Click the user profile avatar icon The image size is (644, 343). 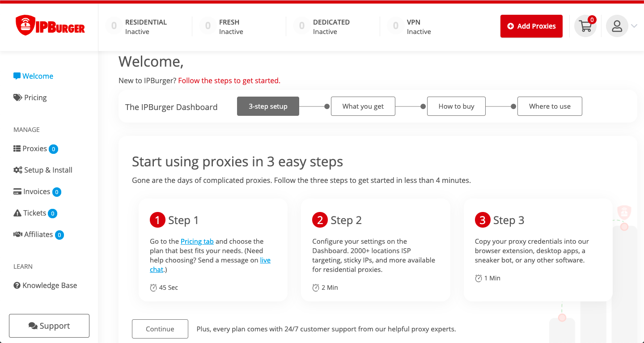coord(617,26)
